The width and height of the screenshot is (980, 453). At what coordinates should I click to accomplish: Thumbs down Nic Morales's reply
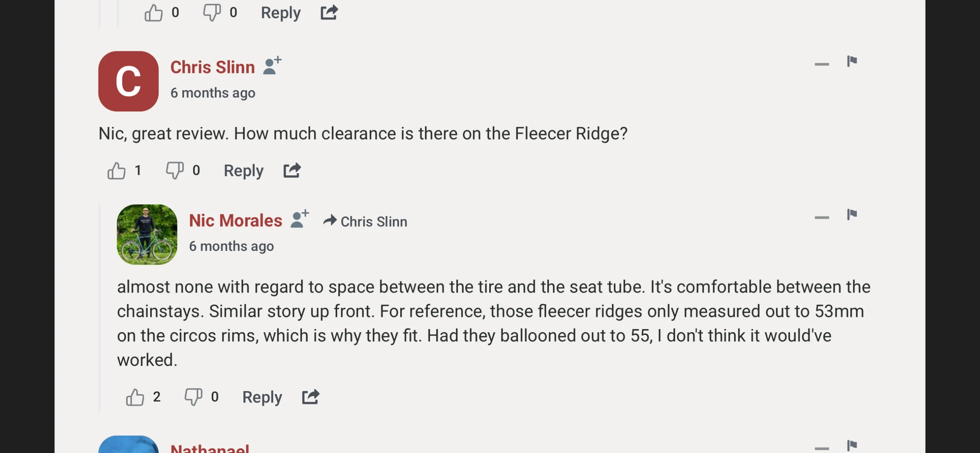(x=193, y=397)
